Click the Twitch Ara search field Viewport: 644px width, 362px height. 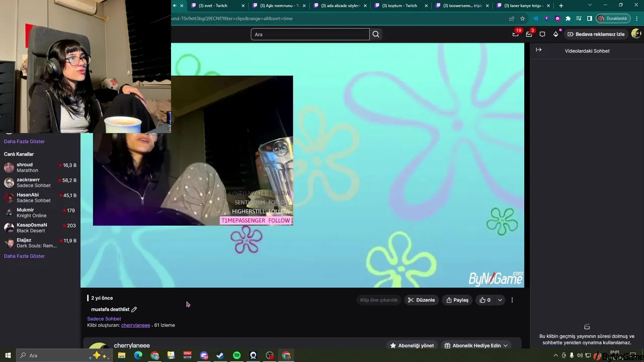(310, 34)
